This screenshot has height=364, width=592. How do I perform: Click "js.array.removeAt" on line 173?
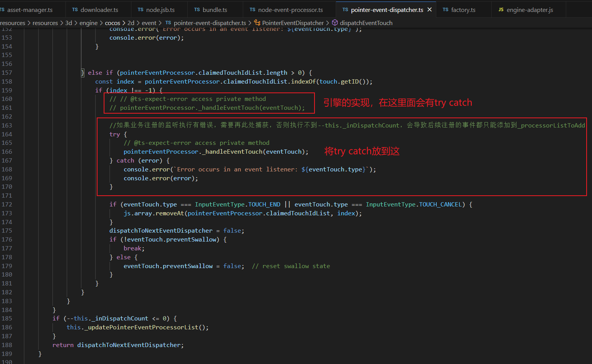tap(154, 213)
